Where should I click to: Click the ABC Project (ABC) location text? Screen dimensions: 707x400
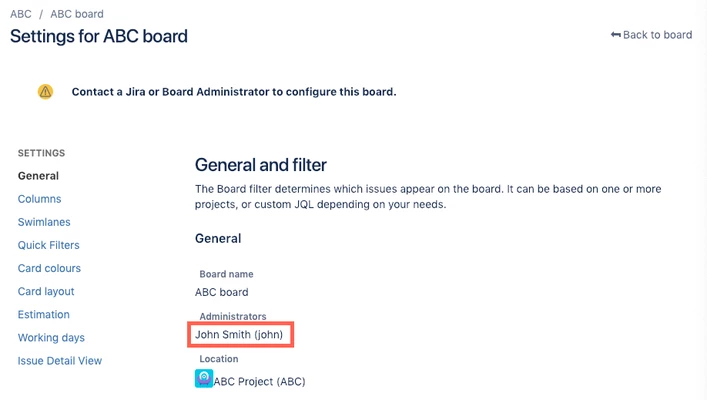tap(259, 381)
